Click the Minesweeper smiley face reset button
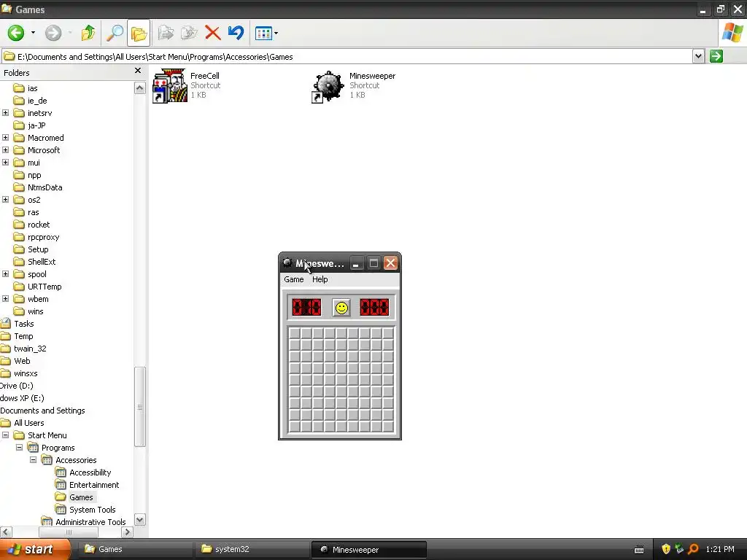This screenshot has width=747, height=560. 341,308
